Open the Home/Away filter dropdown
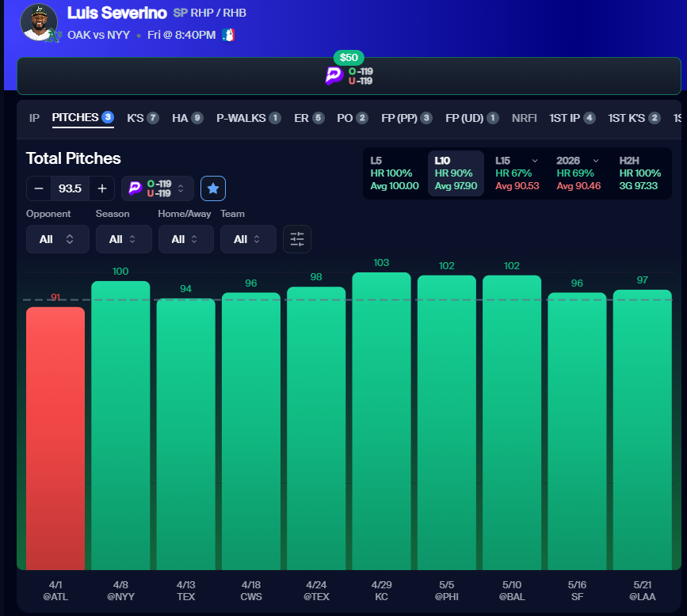Screen dimensions: 687x616 pos(186,239)
